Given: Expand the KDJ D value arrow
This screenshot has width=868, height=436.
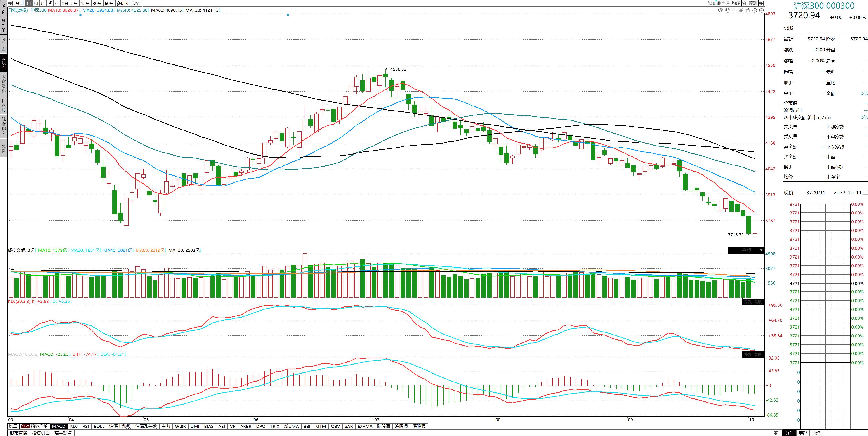Looking at the screenshot, I should click(71, 301).
